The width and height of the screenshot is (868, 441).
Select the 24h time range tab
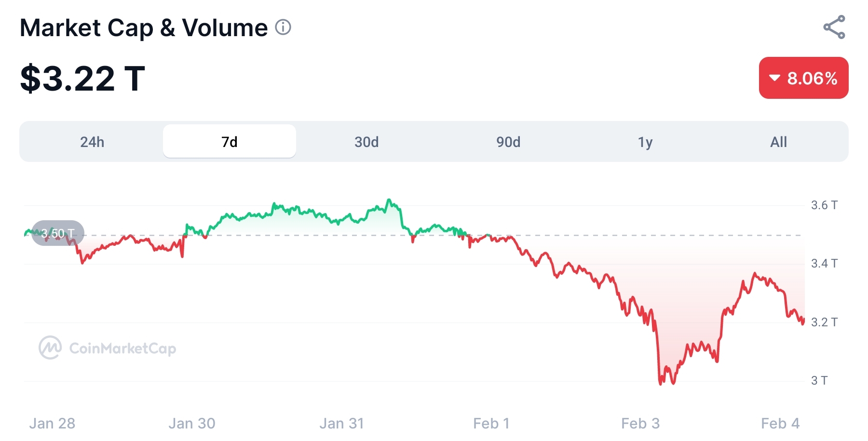(92, 142)
